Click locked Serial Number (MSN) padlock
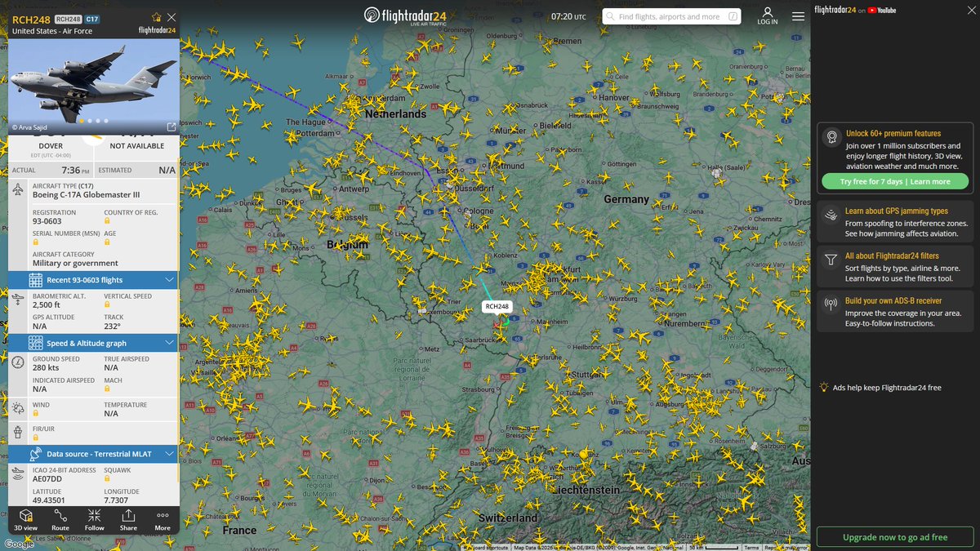 (x=36, y=243)
